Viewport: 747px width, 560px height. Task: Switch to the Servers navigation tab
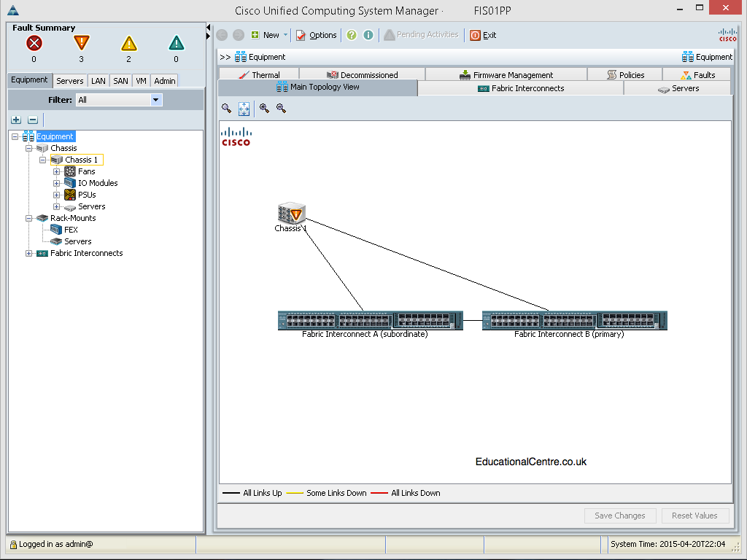[69, 81]
